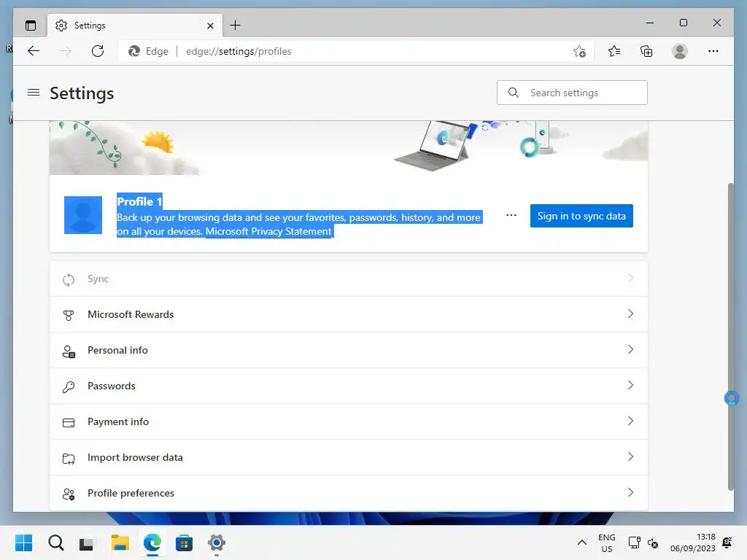The width and height of the screenshot is (747, 560).
Task: Open Import browser data settings
Action: (x=348, y=457)
